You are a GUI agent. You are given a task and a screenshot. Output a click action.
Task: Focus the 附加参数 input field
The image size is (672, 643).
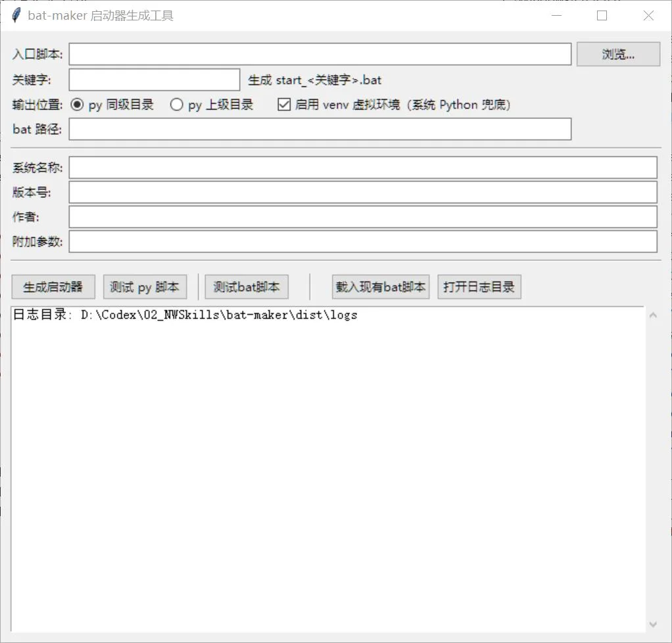pos(363,241)
